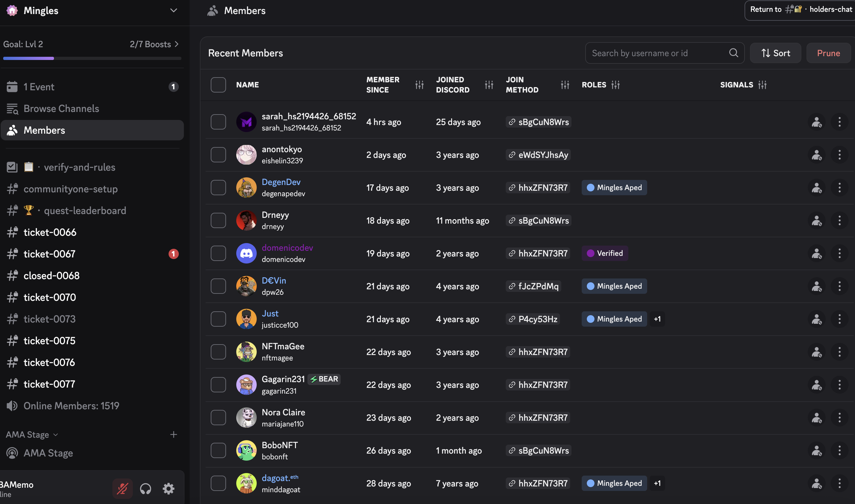
Task: Open more options for DegenDev
Action: (839, 188)
